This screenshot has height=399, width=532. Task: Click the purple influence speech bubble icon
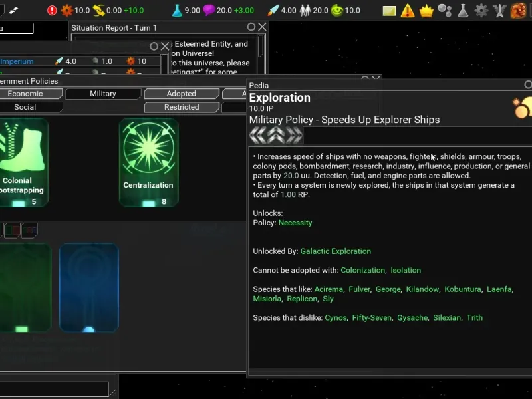tap(209, 10)
